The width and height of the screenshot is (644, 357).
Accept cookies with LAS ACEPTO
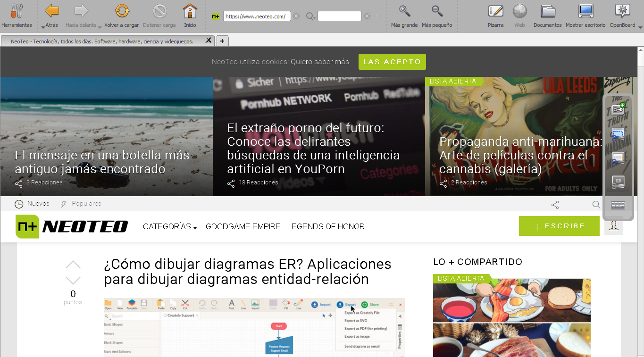tap(392, 62)
